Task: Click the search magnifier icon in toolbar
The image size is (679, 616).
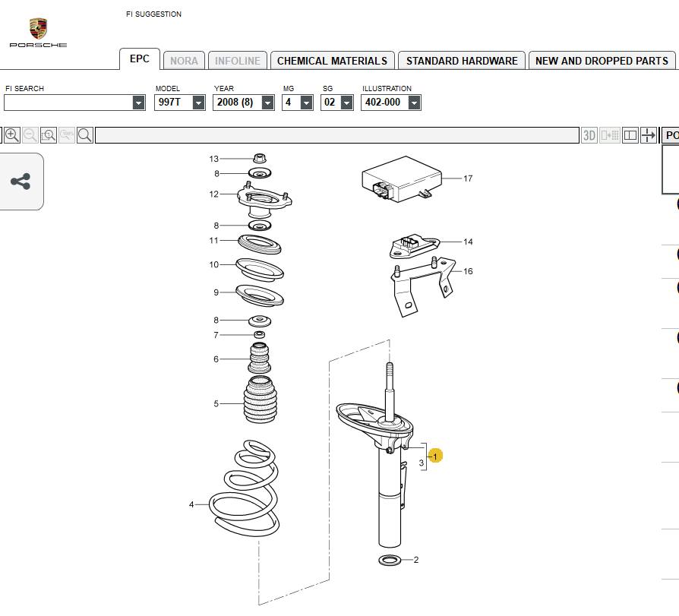Action: (85, 135)
